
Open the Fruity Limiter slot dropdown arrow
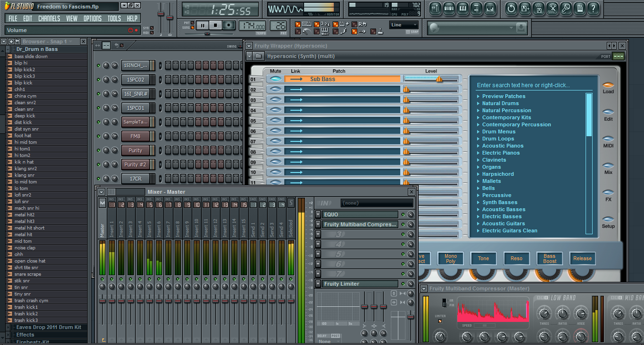click(x=318, y=284)
